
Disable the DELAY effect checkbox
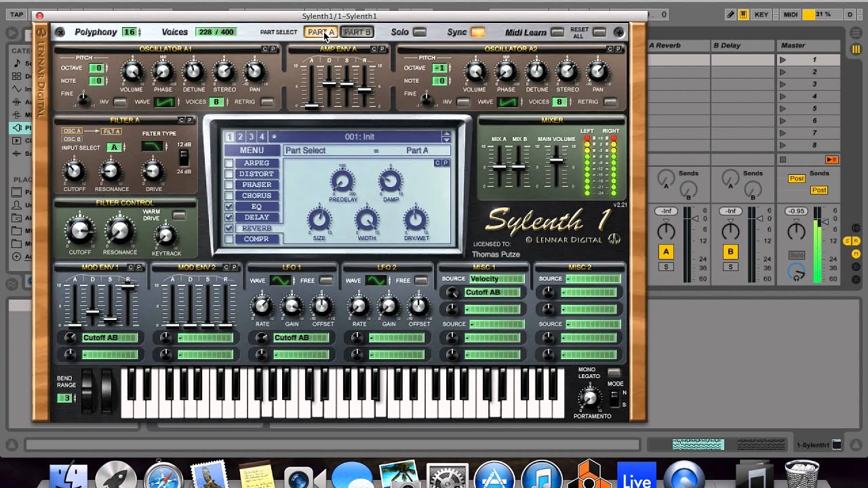point(229,218)
